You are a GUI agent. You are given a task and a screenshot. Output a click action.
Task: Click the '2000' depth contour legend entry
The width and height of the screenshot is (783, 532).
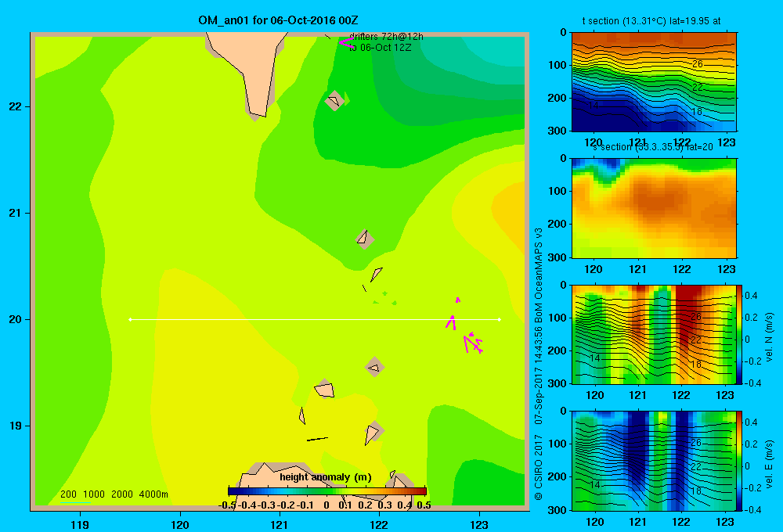(122, 494)
